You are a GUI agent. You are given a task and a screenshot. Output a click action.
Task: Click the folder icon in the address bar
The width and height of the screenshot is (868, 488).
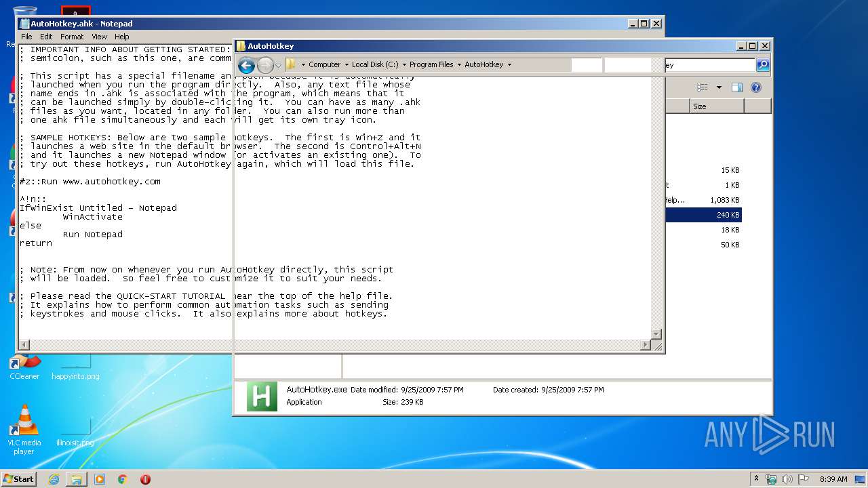(x=291, y=64)
